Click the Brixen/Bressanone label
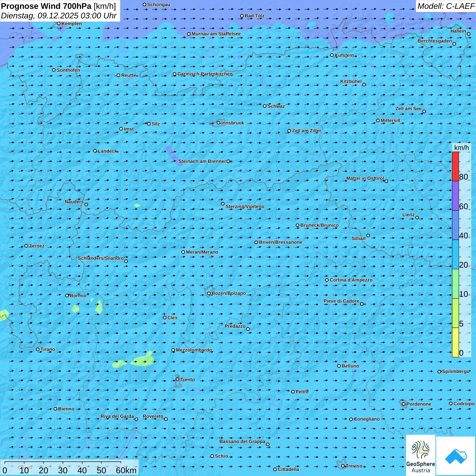 (280, 242)
